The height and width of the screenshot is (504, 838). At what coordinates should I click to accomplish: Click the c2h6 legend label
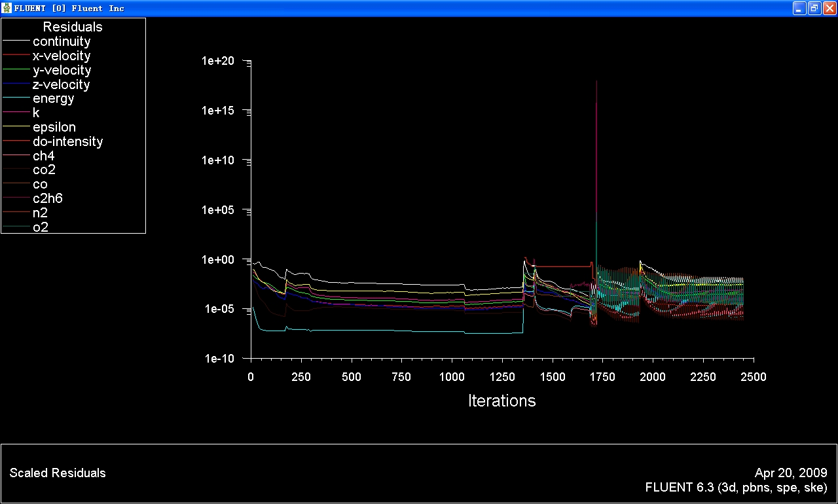pos(47,199)
